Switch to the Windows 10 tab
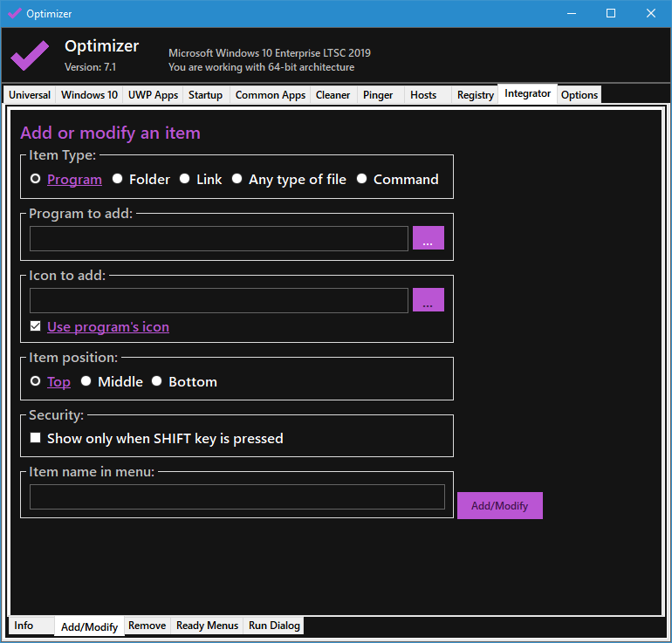Screen dimensions: 672x643 (89, 95)
